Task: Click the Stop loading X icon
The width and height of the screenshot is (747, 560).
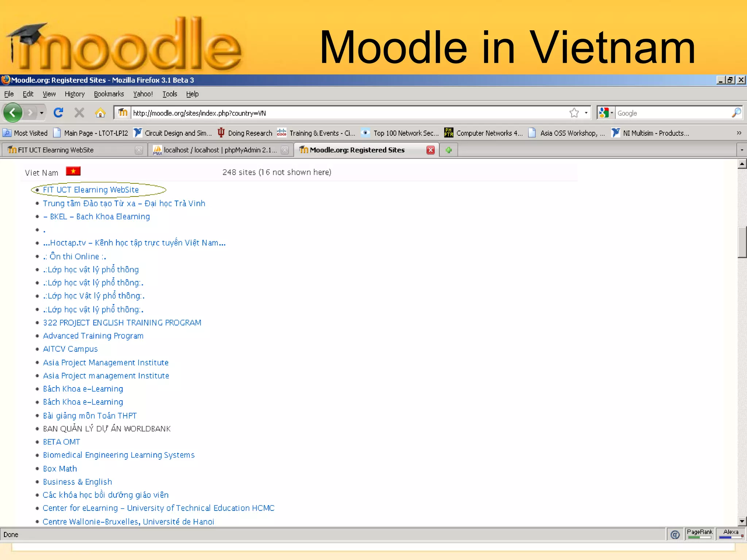Action: 79,113
